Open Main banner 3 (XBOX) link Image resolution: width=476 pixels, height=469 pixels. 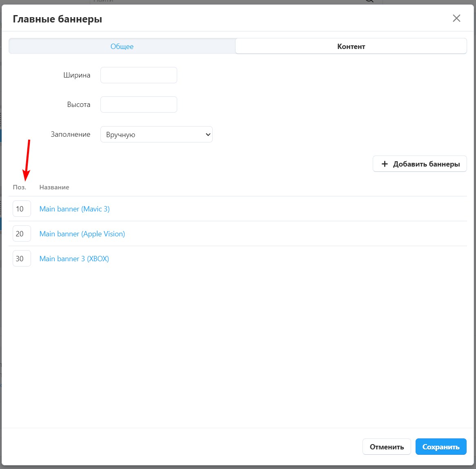pyautogui.click(x=74, y=259)
